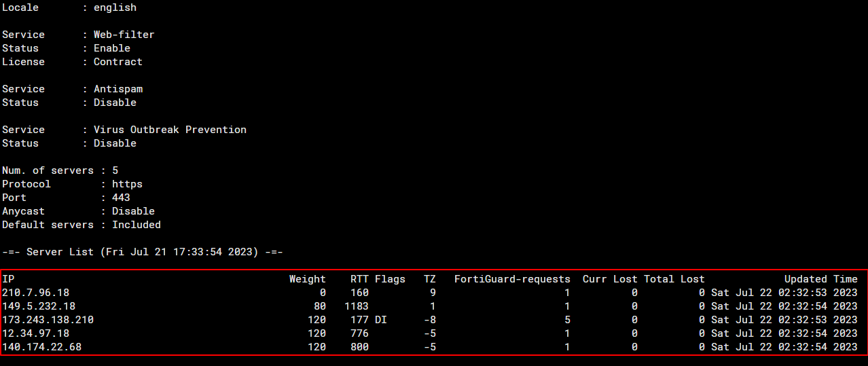
Task: Select 'Virus Outbreak Prevention' service text
Action: (170, 130)
